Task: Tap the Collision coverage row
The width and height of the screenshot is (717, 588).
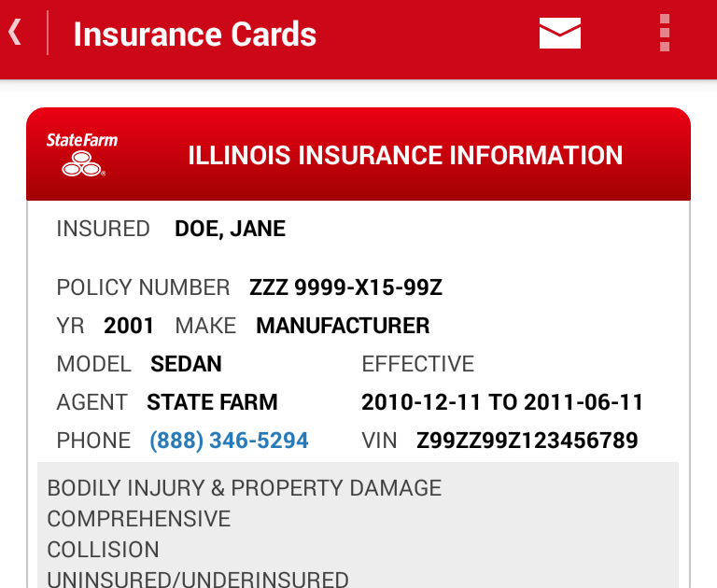Action: [104, 550]
